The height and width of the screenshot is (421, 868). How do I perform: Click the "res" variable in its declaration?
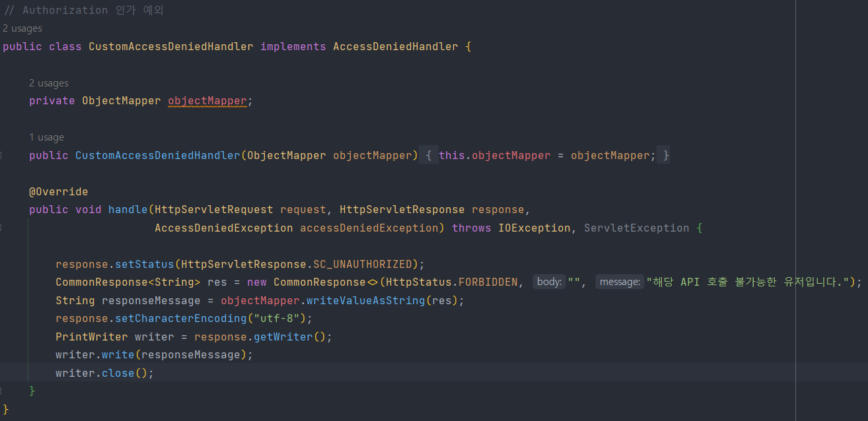pos(217,282)
